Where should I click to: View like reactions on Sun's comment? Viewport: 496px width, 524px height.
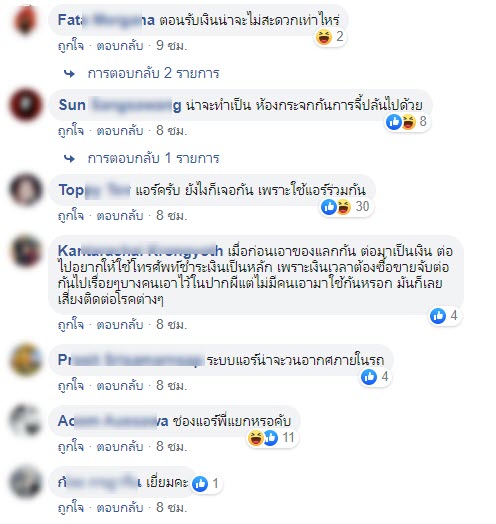tap(394, 122)
